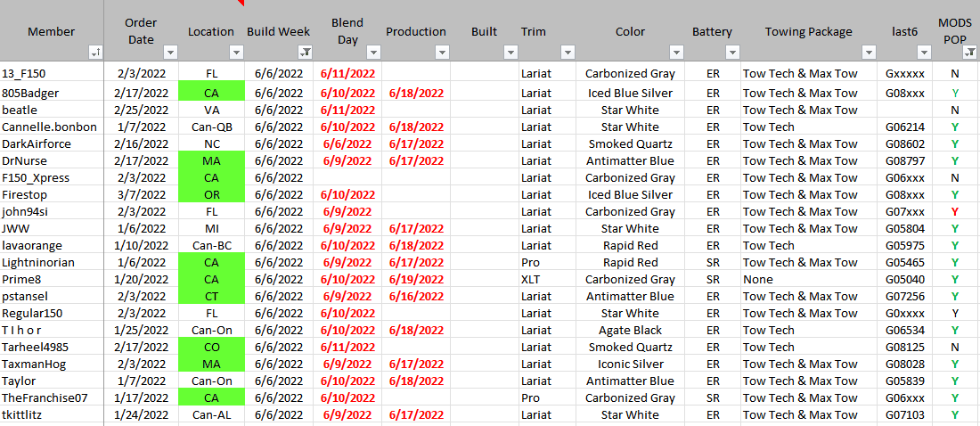The image size is (980, 426).
Task: Expand the Trim filter dropdown arrow
Action: (x=568, y=53)
